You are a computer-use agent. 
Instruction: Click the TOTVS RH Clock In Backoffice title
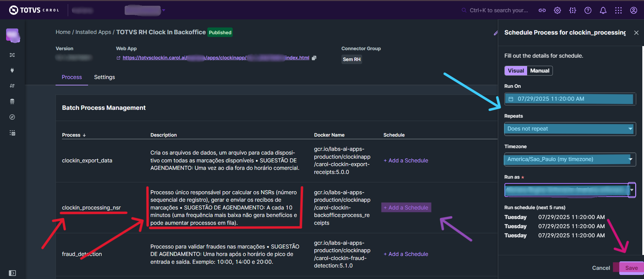[x=161, y=32]
